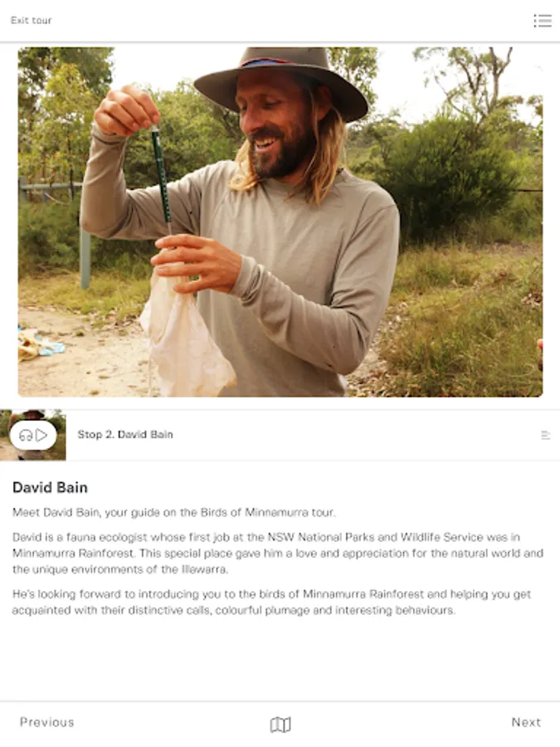
Task: Play the Stop 2 audio track
Action: 42,435
